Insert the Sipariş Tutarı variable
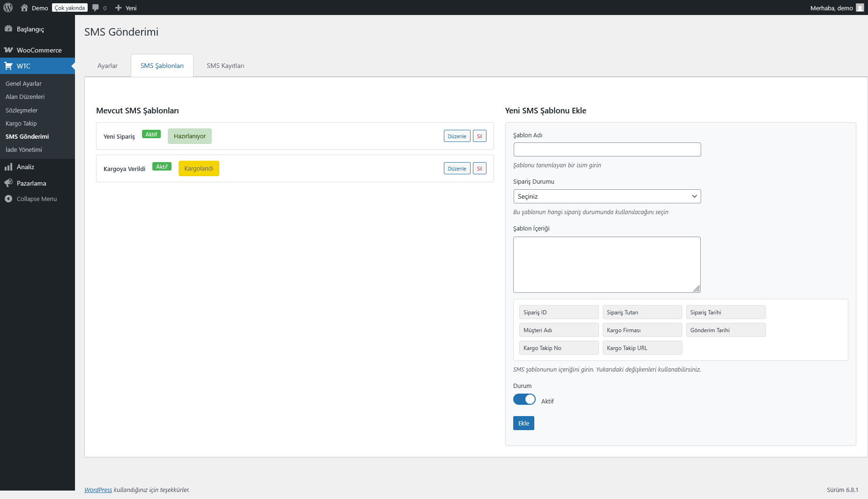Image resolution: width=868 pixels, height=499 pixels. pos(642,312)
